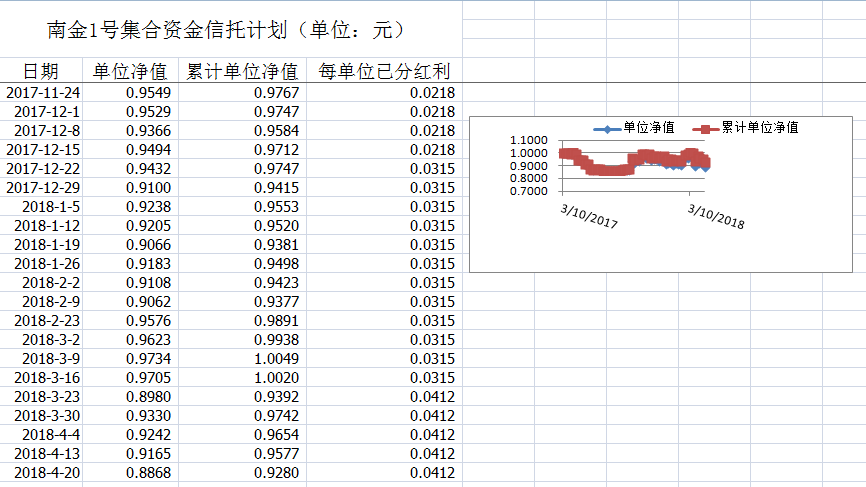Click the date cell 2018-4-20
This screenshot has width=866, height=487.
[47, 473]
